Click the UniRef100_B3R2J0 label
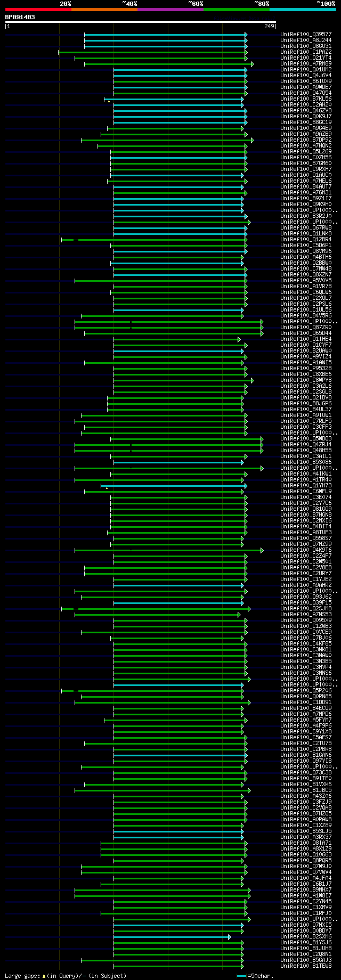The width and height of the screenshot is (341, 980). pyautogui.click(x=306, y=216)
